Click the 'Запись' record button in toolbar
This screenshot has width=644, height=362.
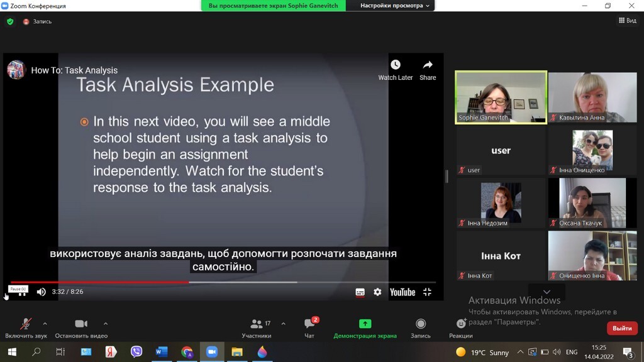[x=421, y=328]
